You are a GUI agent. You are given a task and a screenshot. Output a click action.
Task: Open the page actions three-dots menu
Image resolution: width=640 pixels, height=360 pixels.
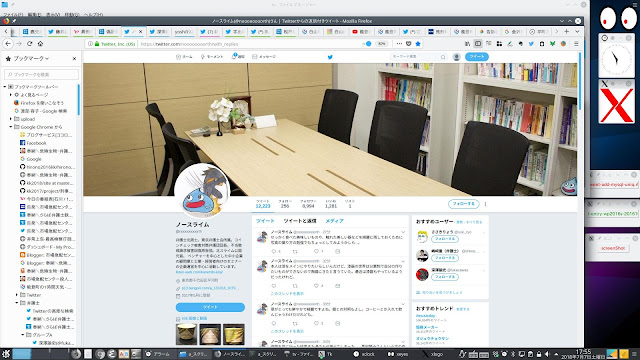(399, 44)
